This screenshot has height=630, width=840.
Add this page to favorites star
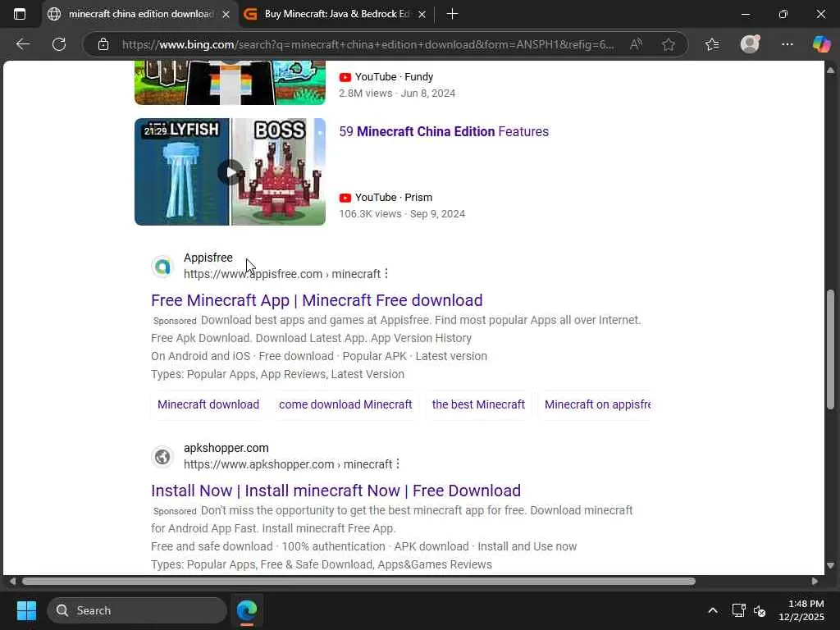pos(668,44)
